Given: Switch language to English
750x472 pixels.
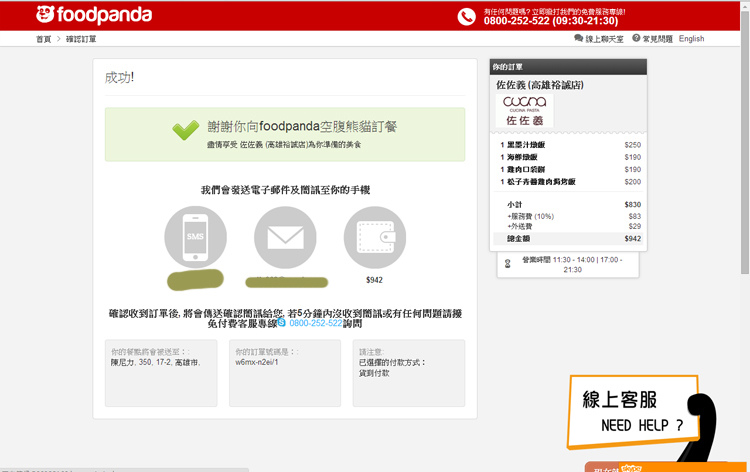Looking at the screenshot, I should point(691,39).
